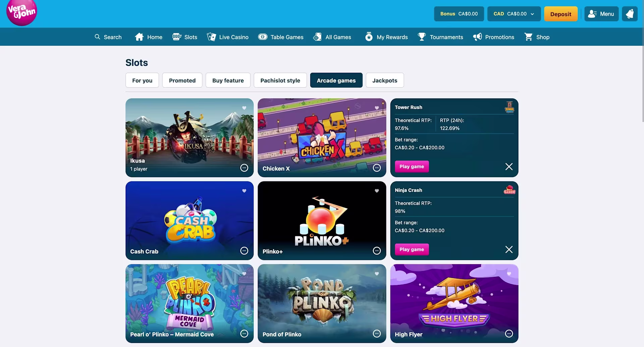Open the My Rewards nav link
This screenshot has width=644, height=347.
(x=386, y=37)
